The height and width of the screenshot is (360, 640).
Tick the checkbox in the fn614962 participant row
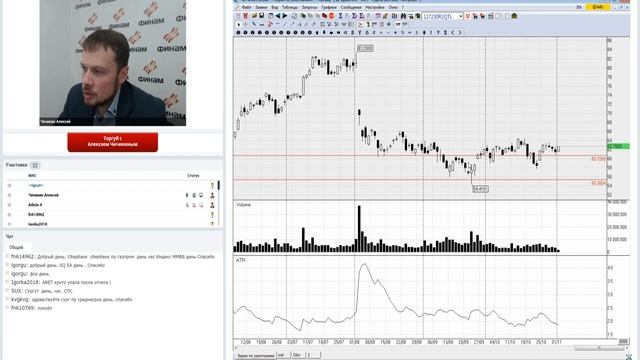pyautogui.click(x=9, y=215)
